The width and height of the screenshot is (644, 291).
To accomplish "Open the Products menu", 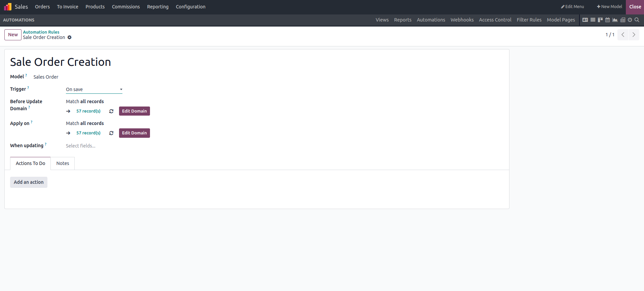I will click(x=95, y=7).
